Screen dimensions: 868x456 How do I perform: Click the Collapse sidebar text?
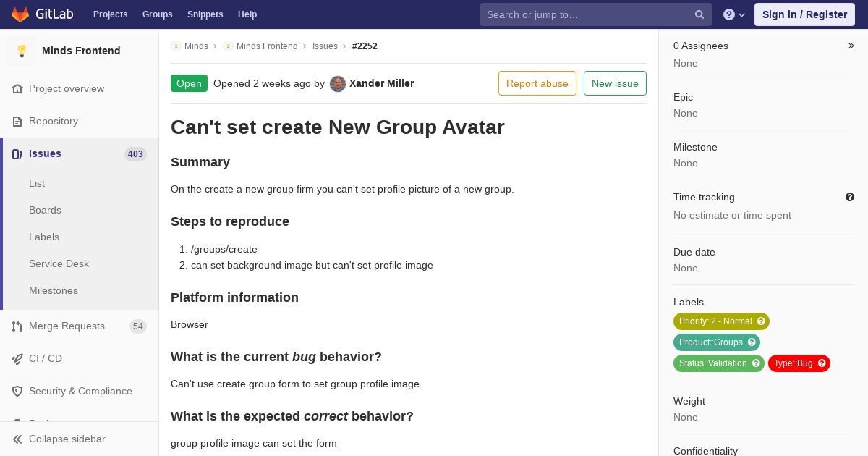coord(67,439)
